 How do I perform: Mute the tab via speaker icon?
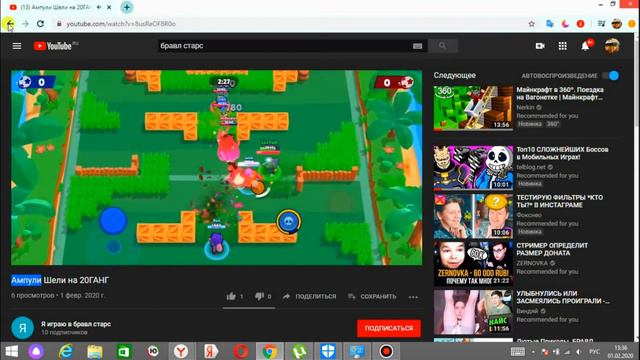99,7
